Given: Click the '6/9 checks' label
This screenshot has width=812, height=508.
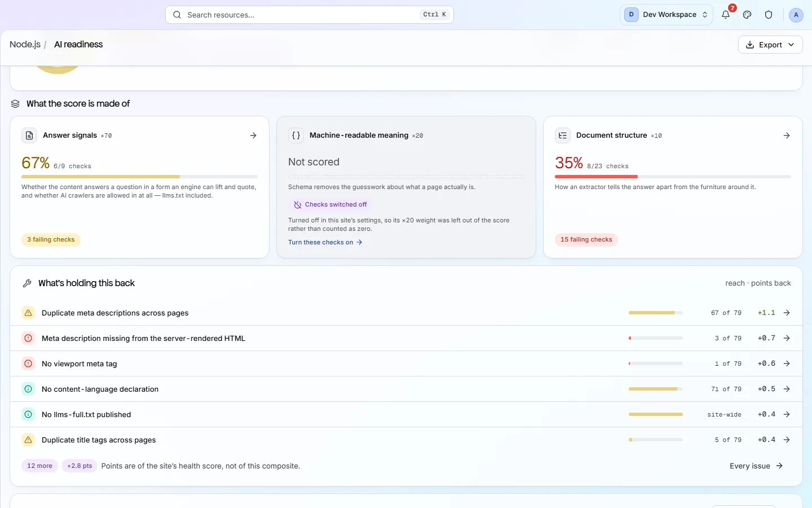Looking at the screenshot, I should (72, 167).
